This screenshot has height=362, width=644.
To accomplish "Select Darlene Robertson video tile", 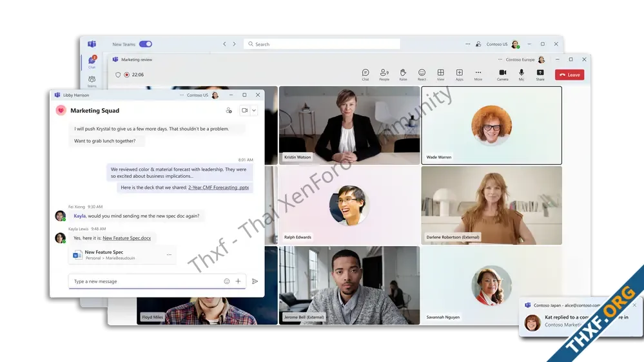I will tap(492, 205).
